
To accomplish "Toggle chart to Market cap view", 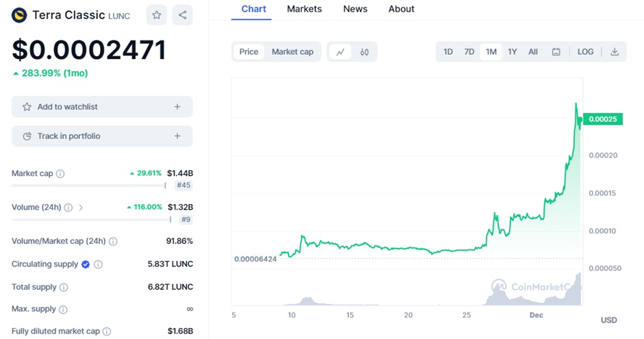I will click(x=293, y=52).
